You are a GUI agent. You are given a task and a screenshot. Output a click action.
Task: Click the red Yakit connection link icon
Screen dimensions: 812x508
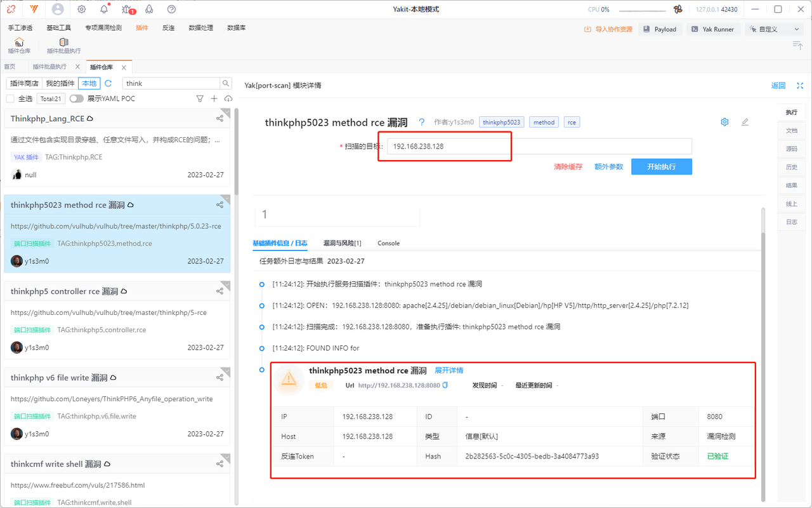coord(11,10)
